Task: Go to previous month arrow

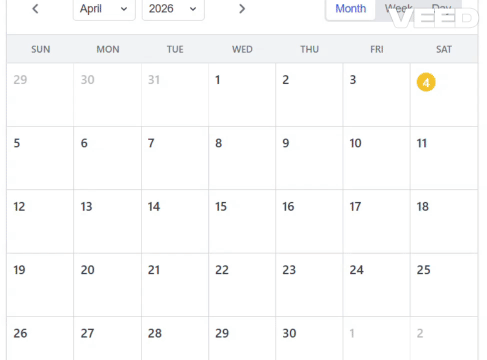Action: tap(35, 9)
